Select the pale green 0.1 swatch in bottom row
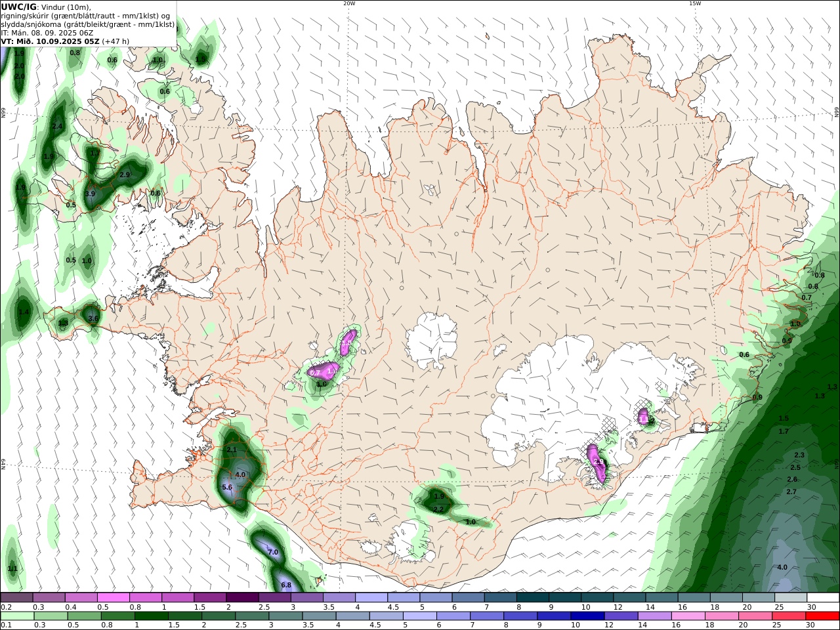The height and width of the screenshot is (630, 840). (x=17, y=616)
